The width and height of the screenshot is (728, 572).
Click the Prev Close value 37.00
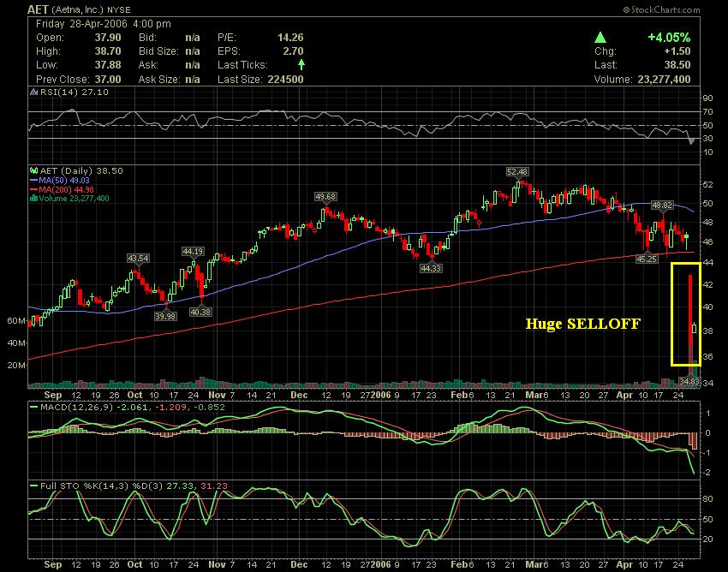click(x=108, y=79)
